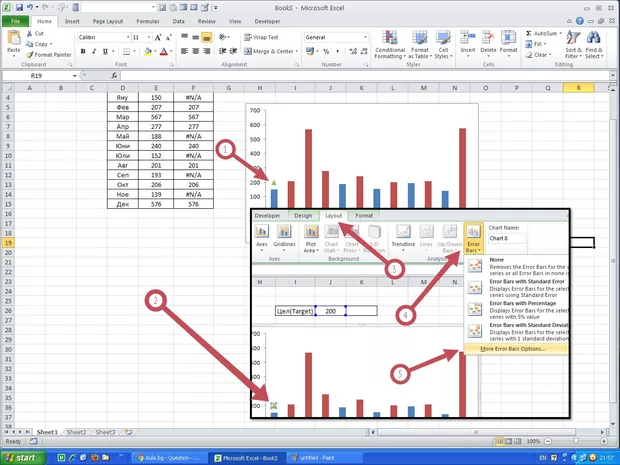Click the Cut scissors icon
Viewport: 620px width, 465px height.
pyautogui.click(x=29, y=34)
